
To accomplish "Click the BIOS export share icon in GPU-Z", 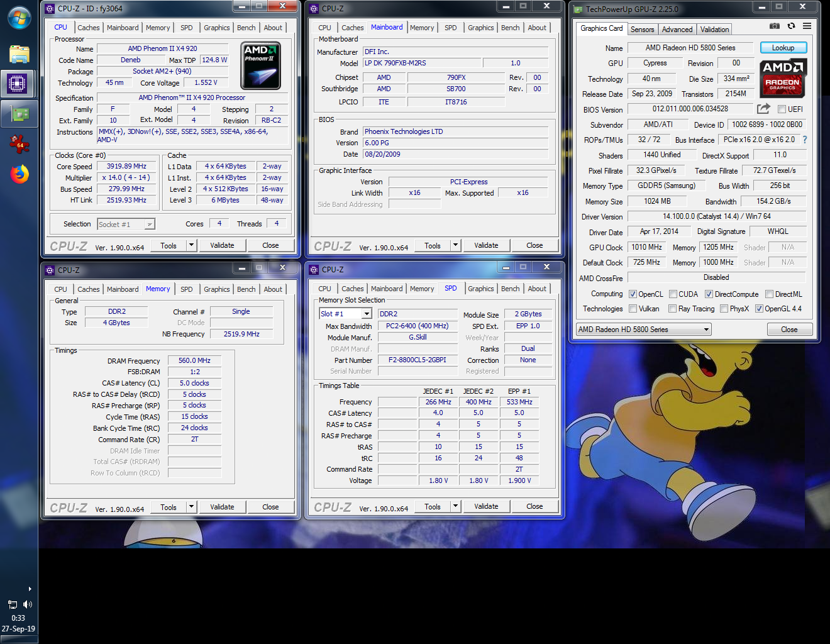I will point(763,108).
